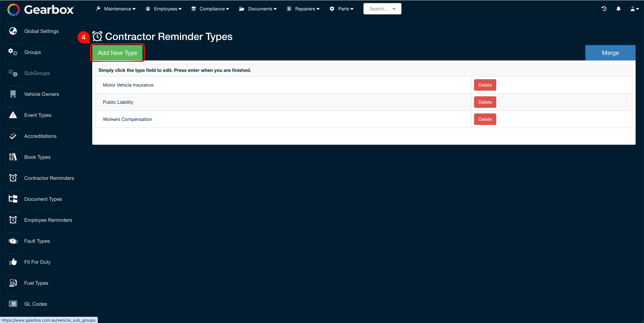Edit the Workers Compensation type field
644x323 pixels.
coord(283,119)
